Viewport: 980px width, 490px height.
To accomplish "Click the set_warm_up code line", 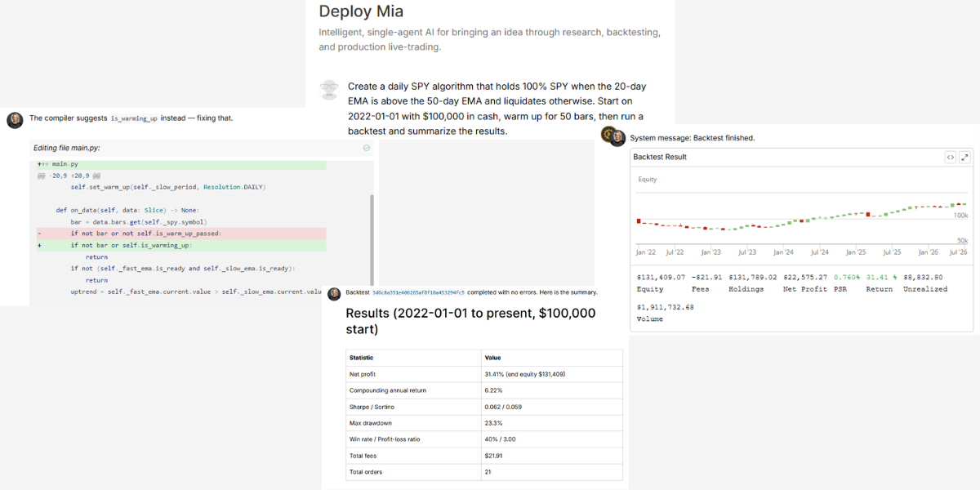I will 168,187.
